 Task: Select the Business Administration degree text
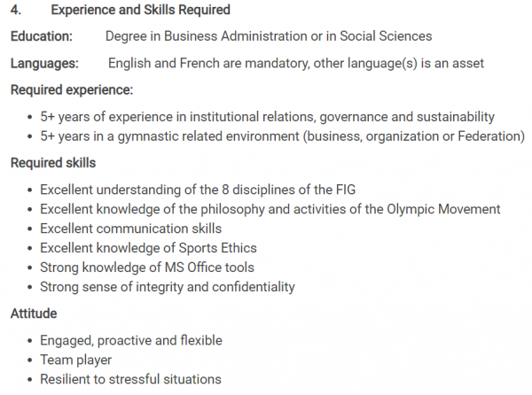click(x=269, y=36)
